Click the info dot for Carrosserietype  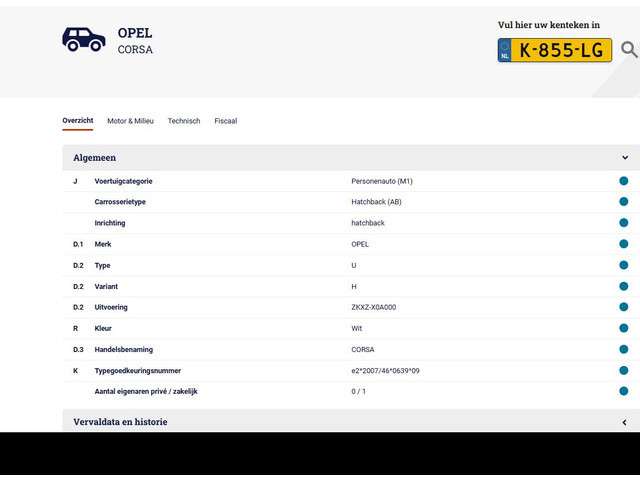pyautogui.click(x=623, y=202)
